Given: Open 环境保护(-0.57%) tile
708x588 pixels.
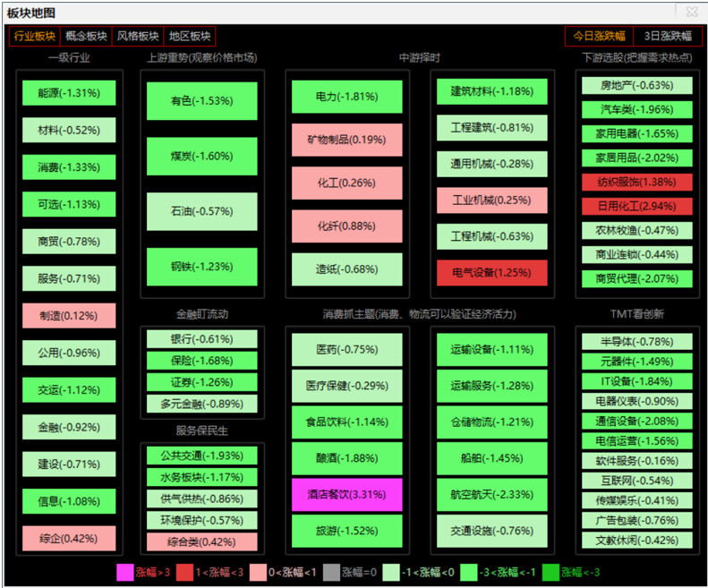Looking at the screenshot, I should pos(201,521).
